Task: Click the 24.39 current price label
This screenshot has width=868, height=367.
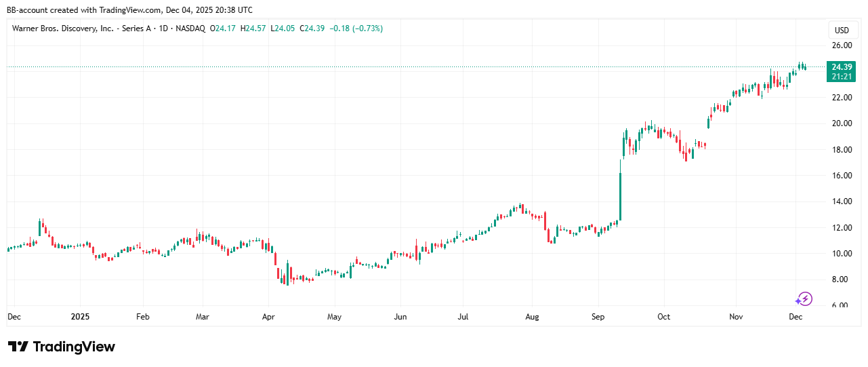Action: [842, 66]
